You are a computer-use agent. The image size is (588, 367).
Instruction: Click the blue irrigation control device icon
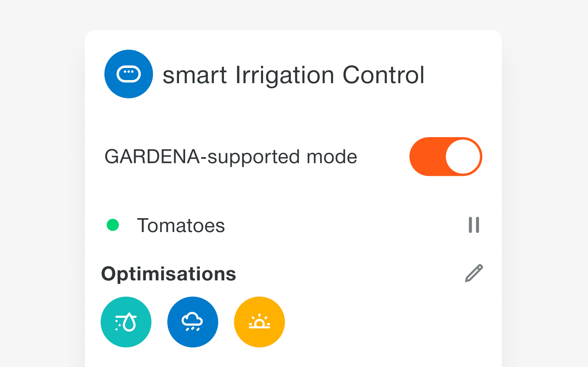pyautogui.click(x=128, y=74)
